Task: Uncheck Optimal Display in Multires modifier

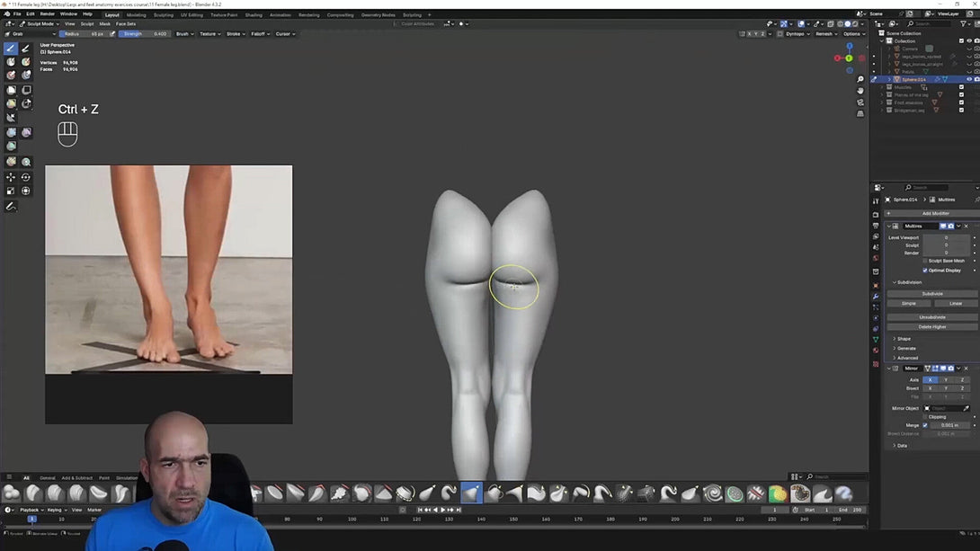Action: (925, 271)
